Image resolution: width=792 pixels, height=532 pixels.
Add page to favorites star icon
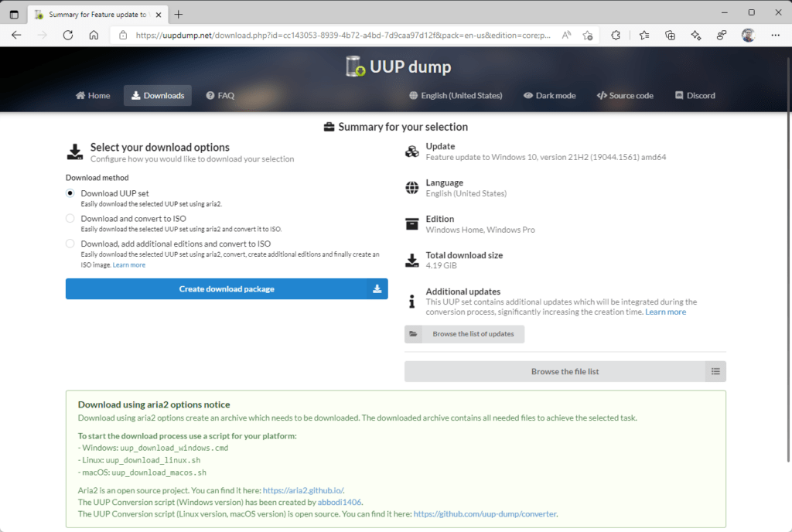pyautogui.click(x=588, y=35)
